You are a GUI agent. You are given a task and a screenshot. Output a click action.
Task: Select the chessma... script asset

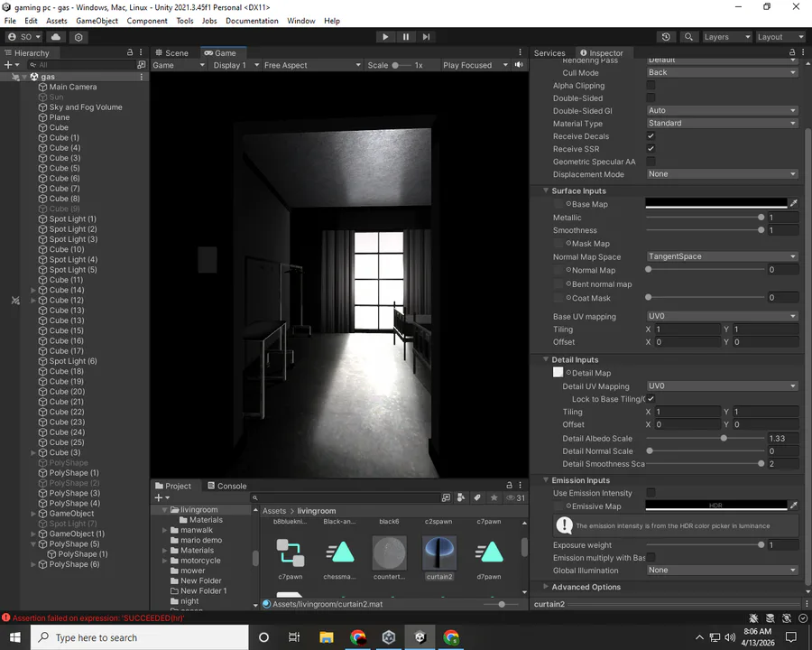(339, 559)
